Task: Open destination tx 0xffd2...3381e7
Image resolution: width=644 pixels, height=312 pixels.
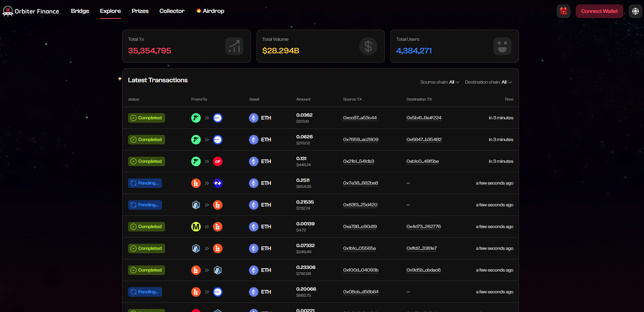Action: [422, 248]
